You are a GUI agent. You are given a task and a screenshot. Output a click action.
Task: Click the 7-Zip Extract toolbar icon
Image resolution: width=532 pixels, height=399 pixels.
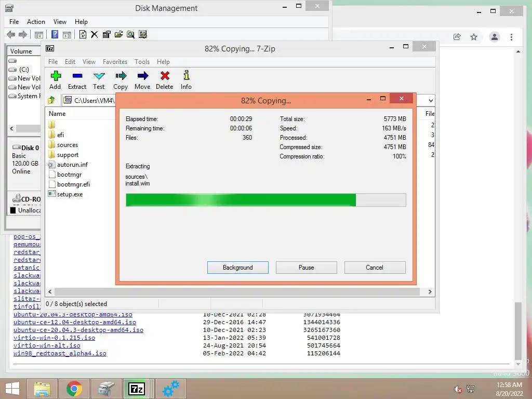[x=77, y=76]
